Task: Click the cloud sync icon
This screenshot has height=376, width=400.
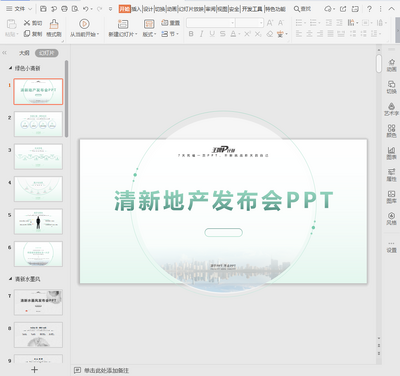Action: pyautogui.click(x=328, y=9)
